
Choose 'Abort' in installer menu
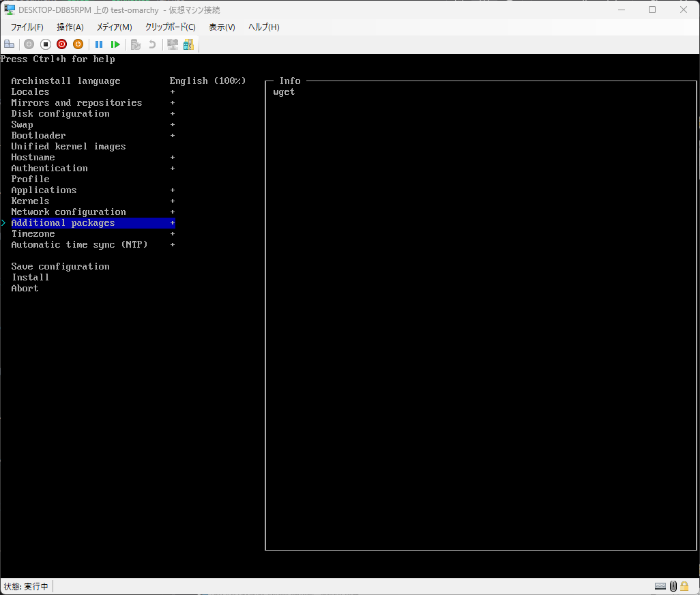(x=25, y=289)
